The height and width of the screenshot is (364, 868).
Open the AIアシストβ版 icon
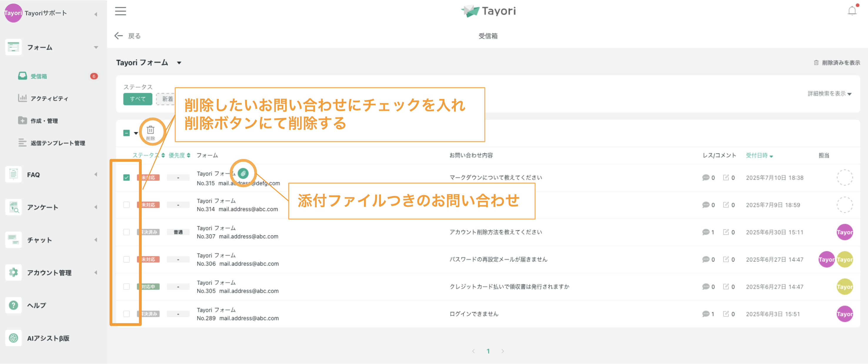click(x=13, y=338)
